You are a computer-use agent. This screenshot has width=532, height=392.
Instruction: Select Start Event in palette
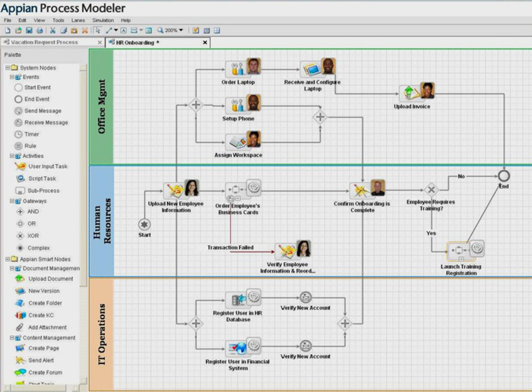tap(33, 87)
